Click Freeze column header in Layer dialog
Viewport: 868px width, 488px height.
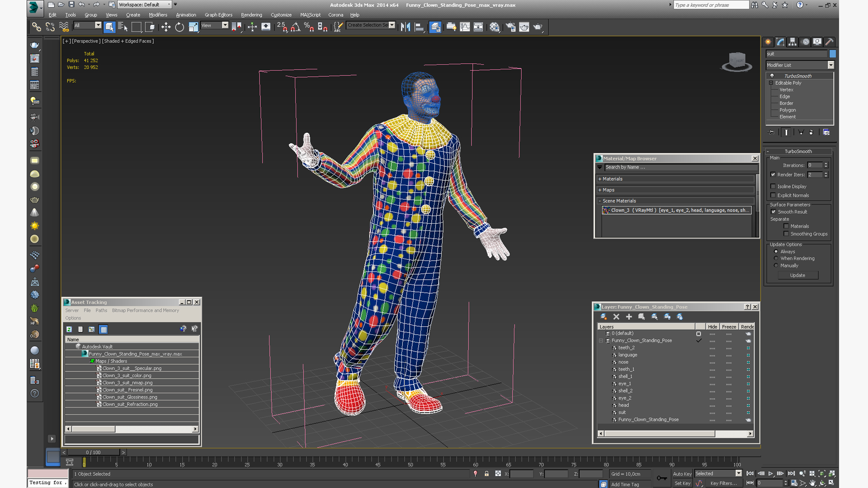pos(729,327)
